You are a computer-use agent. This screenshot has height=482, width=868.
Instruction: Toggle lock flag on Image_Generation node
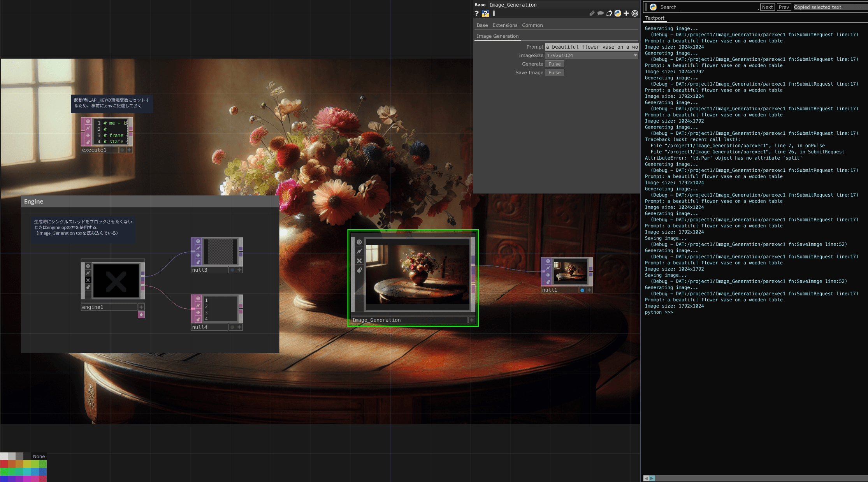coord(359,270)
